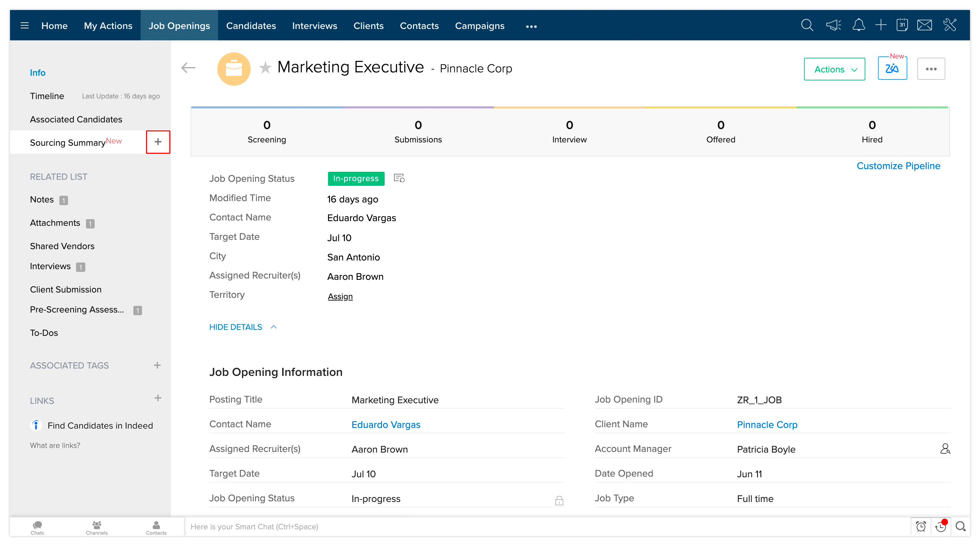Open Associated Candidates in sidebar
This screenshot has height=546, width=980.
pyautogui.click(x=76, y=119)
